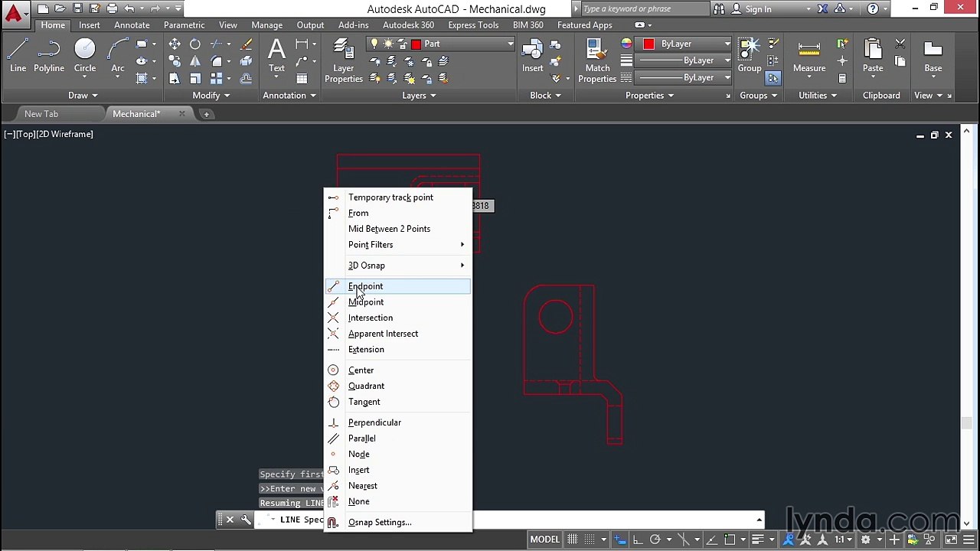Toggle lineweight display in status bar
980x551 pixels.
(757, 540)
